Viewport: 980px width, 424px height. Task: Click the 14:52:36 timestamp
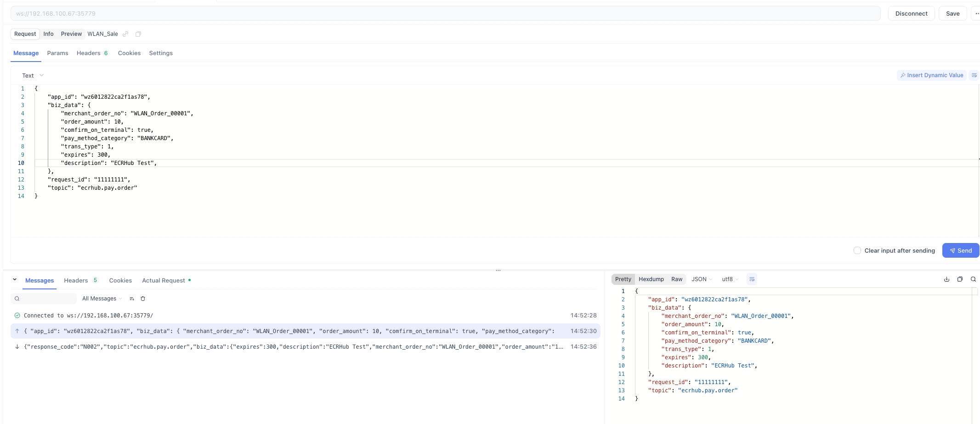583,347
